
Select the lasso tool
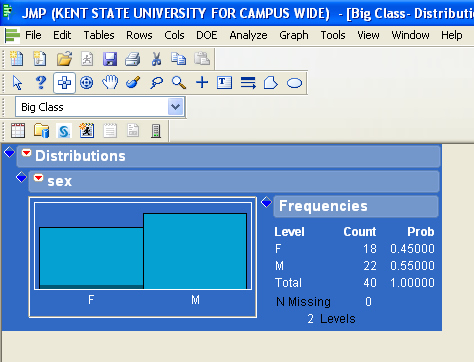click(156, 83)
